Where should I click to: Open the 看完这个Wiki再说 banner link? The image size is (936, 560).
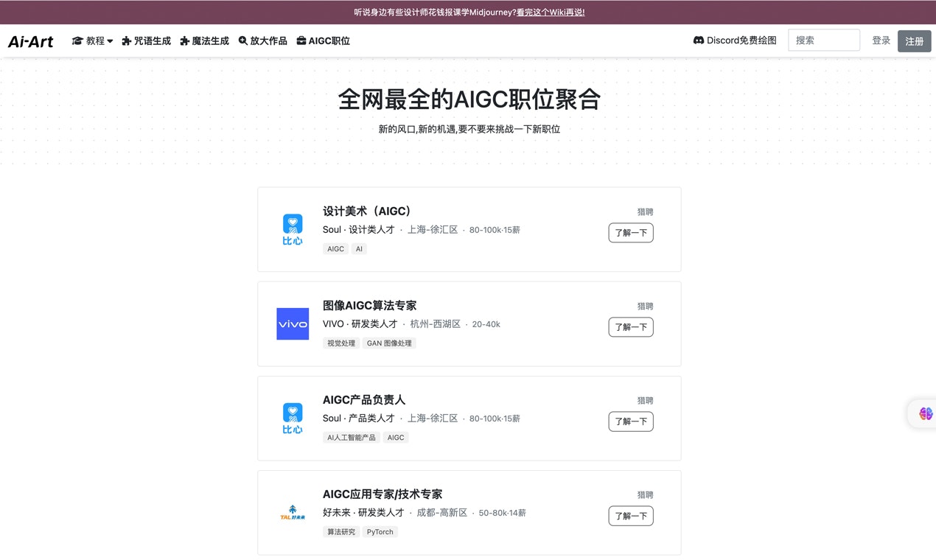pos(551,13)
